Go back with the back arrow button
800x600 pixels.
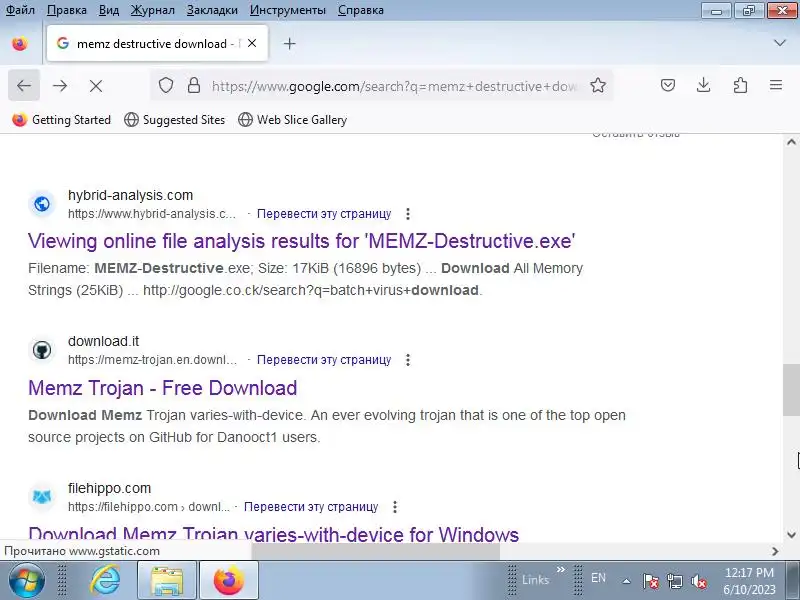[x=24, y=86]
